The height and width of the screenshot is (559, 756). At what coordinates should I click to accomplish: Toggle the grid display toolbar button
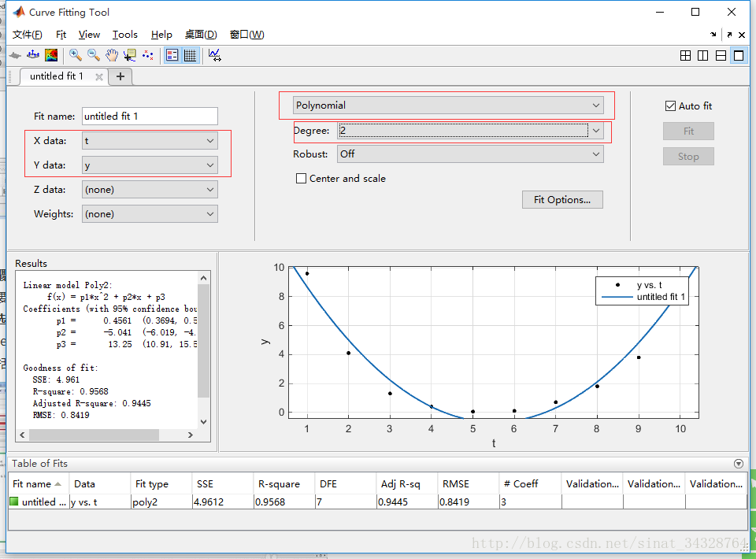[190, 55]
